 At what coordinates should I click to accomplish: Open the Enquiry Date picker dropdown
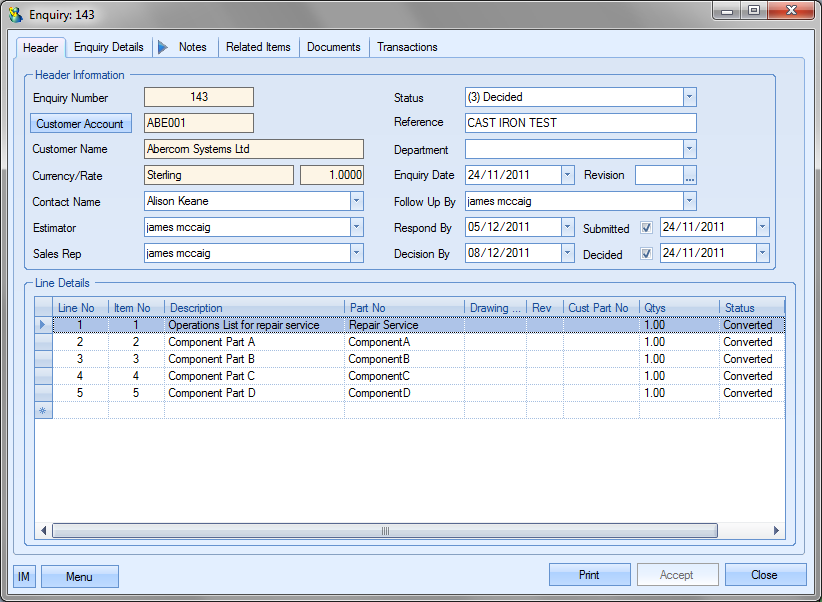point(567,175)
